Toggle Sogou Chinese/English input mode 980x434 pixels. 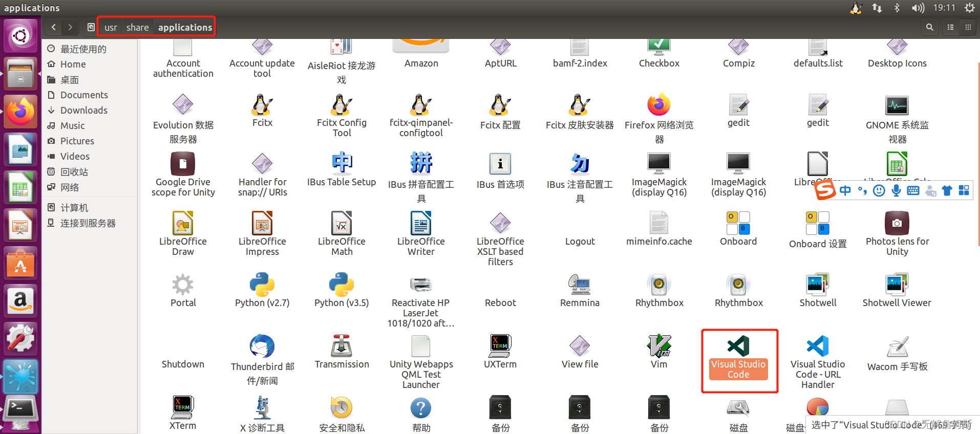845,190
